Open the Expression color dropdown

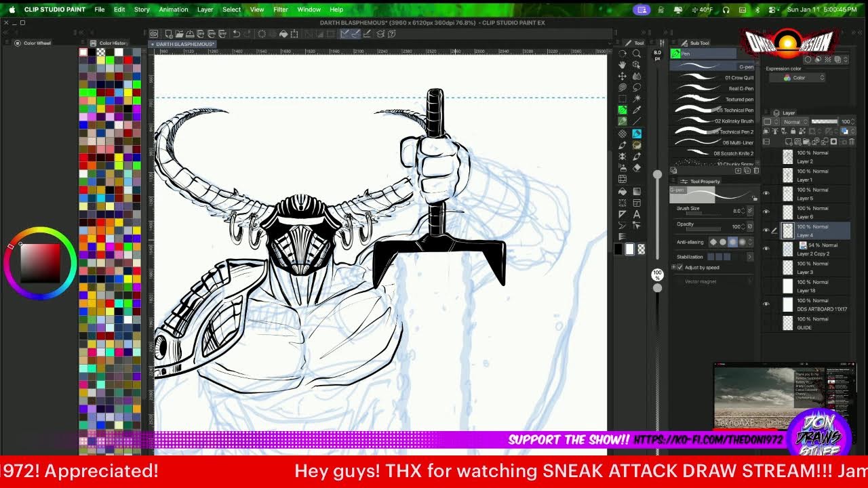[797, 78]
